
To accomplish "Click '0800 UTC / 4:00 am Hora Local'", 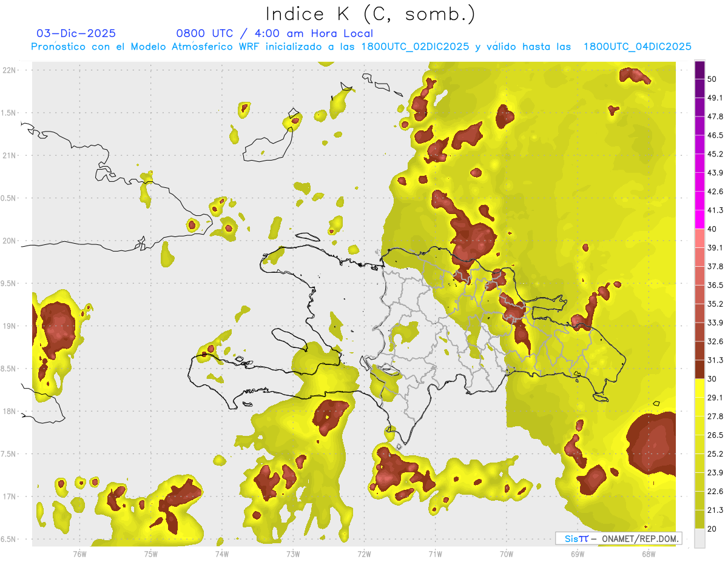I will point(274,33).
